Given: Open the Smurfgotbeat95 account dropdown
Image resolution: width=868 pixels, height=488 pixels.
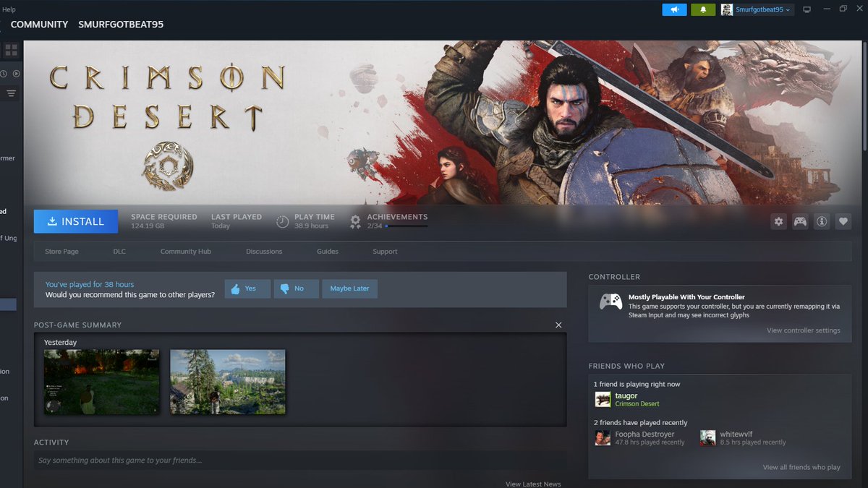Looking at the screenshot, I should [x=764, y=9].
